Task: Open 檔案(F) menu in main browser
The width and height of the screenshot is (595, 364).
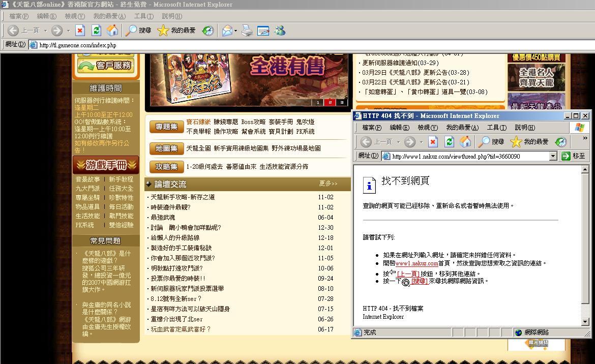Action: (x=19, y=16)
